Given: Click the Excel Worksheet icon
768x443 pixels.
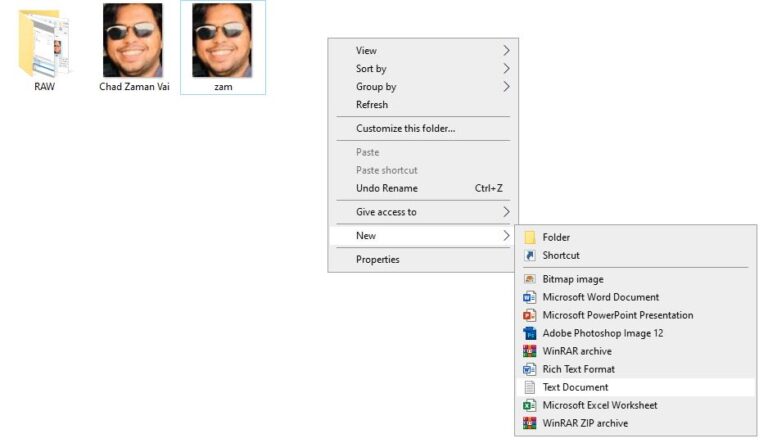Looking at the screenshot, I should coord(529,405).
